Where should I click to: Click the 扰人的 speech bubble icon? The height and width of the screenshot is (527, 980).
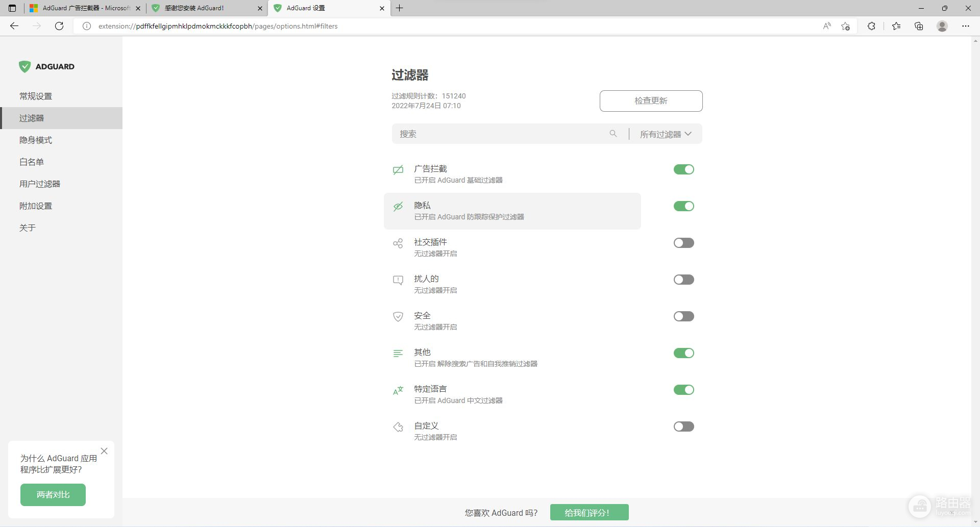pyautogui.click(x=398, y=280)
